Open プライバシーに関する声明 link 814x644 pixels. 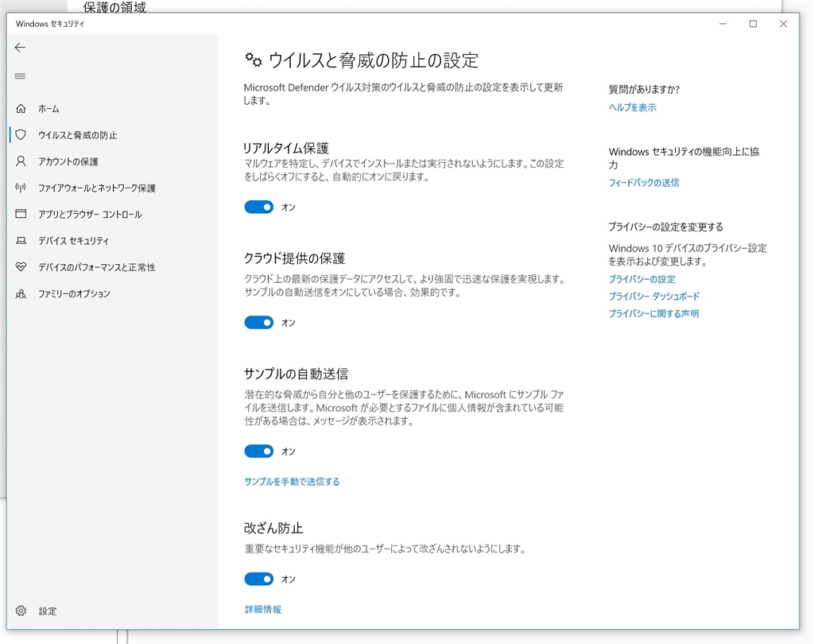click(653, 313)
